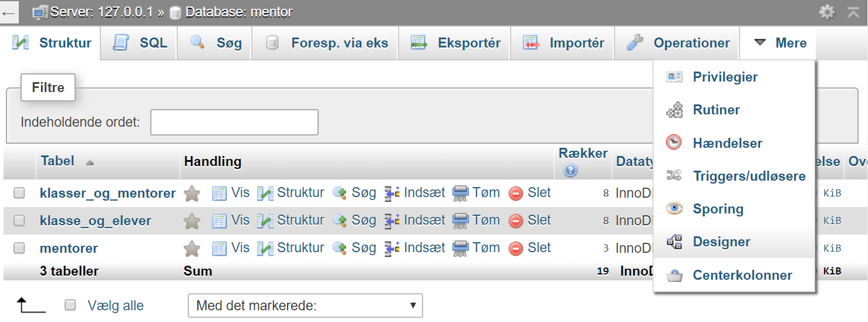Open the klasse_og_elever table link

point(96,221)
